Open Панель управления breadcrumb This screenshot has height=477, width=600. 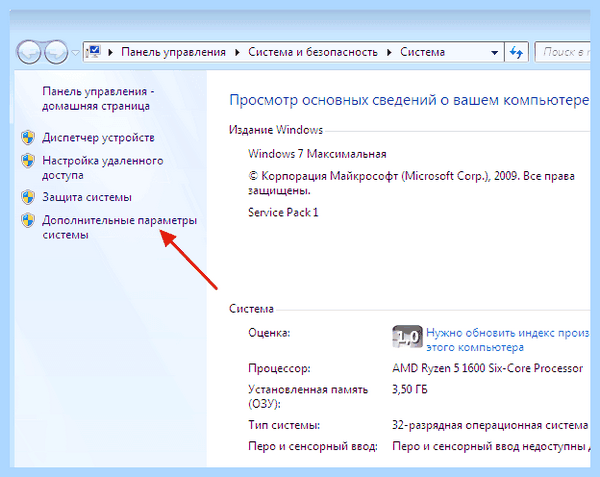(x=173, y=52)
